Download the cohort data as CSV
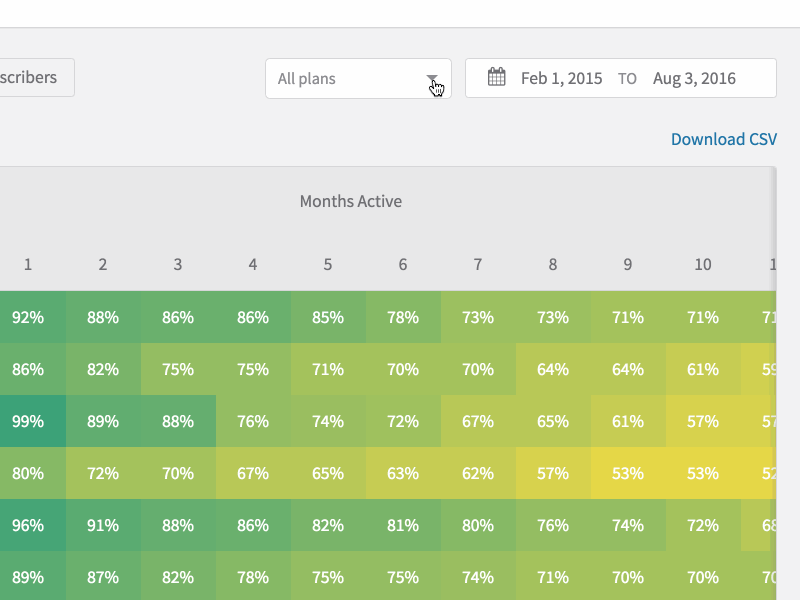Image resolution: width=800 pixels, height=600 pixels. pos(723,139)
